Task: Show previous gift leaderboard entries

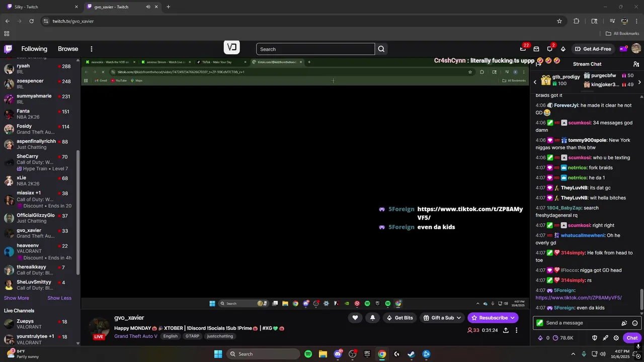Action: (535, 82)
